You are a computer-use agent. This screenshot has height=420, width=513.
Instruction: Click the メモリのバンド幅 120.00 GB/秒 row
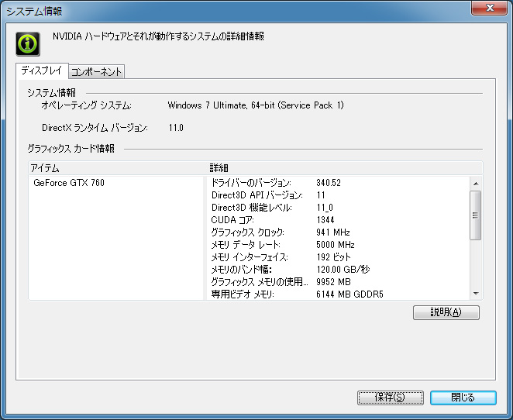(339, 270)
